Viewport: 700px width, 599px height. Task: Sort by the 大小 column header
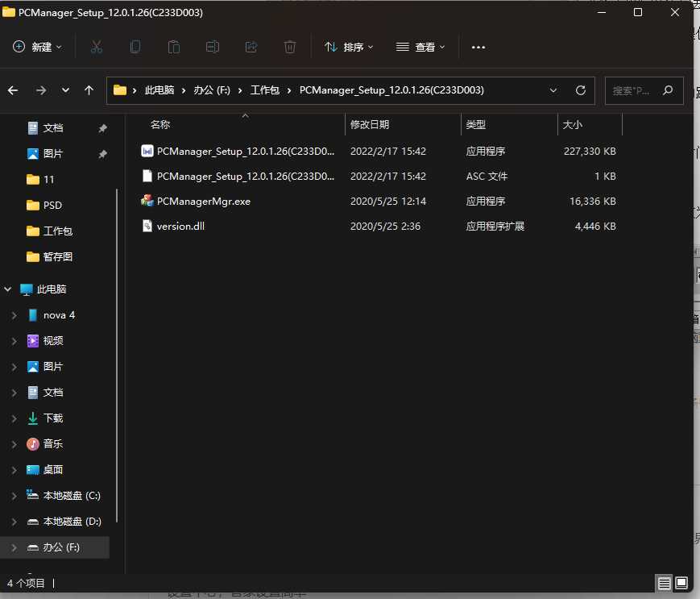[572, 125]
